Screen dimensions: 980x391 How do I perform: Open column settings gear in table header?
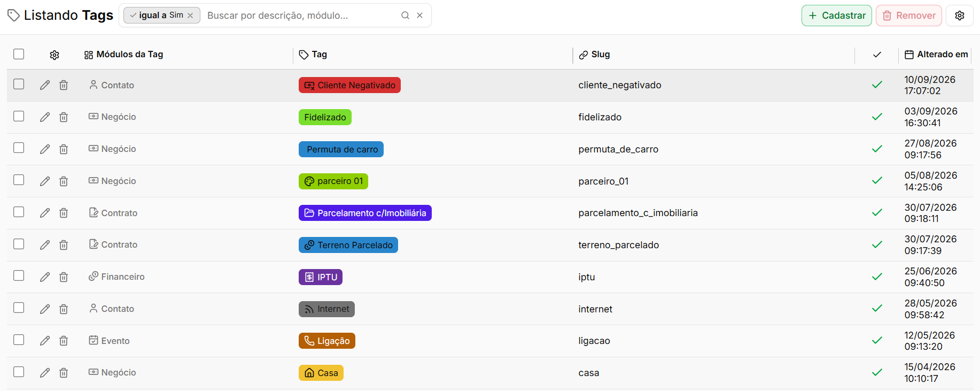pos(55,55)
